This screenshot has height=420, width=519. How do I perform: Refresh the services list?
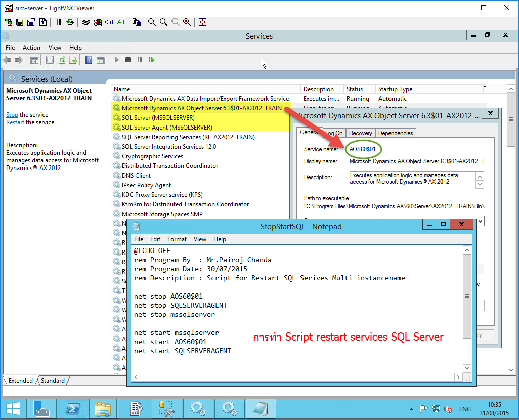point(62,60)
